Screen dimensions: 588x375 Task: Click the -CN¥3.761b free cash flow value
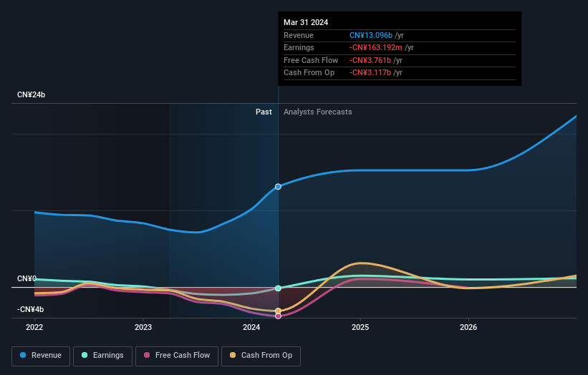click(x=370, y=60)
